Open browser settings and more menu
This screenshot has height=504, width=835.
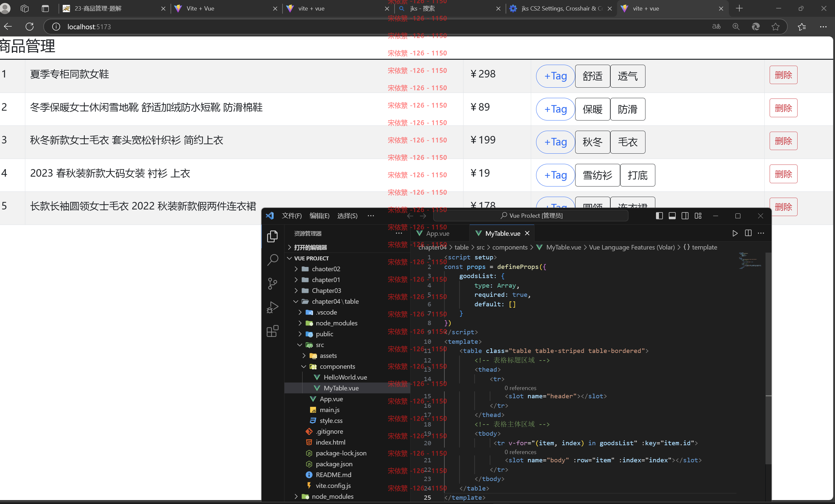tap(823, 26)
